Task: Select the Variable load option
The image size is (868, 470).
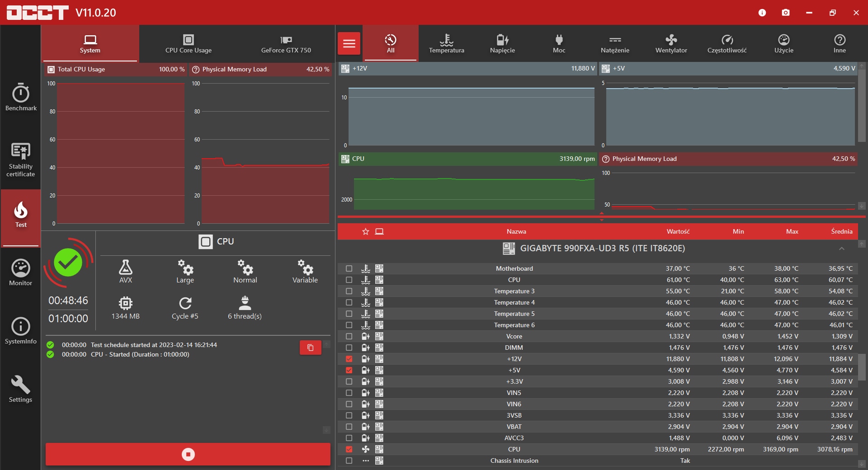Action: [305, 271]
